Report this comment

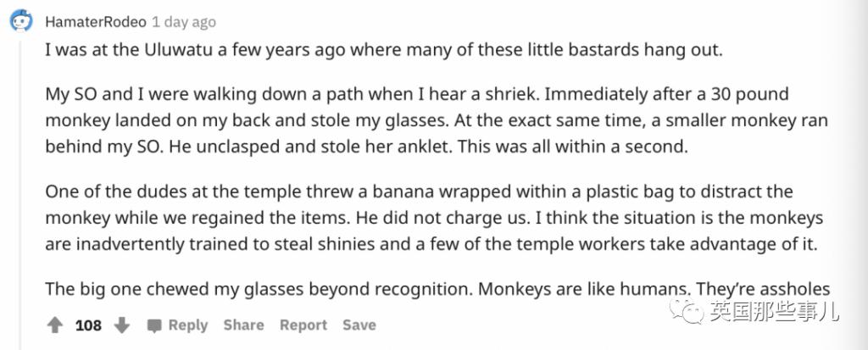303,325
